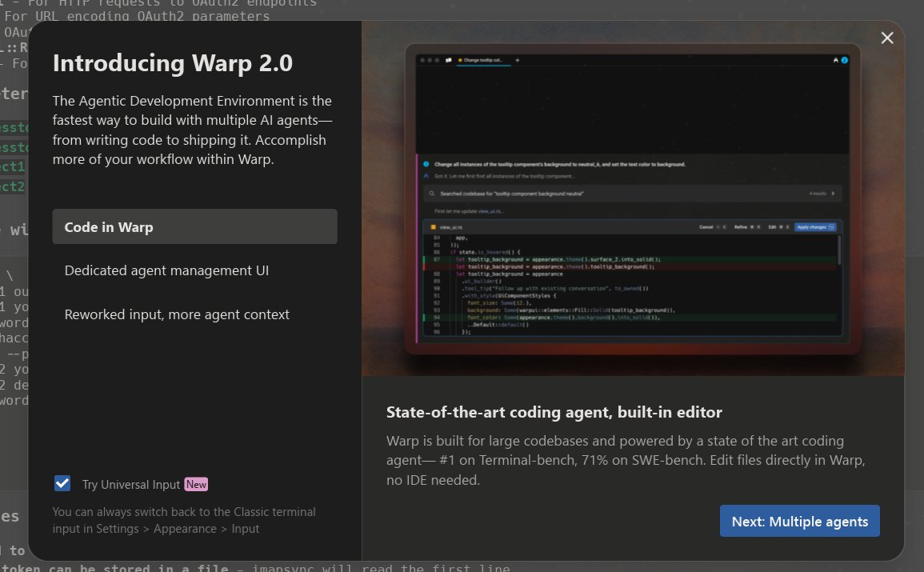Click the Classic terminal input settings note
924x572 pixels.
click(x=184, y=520)
